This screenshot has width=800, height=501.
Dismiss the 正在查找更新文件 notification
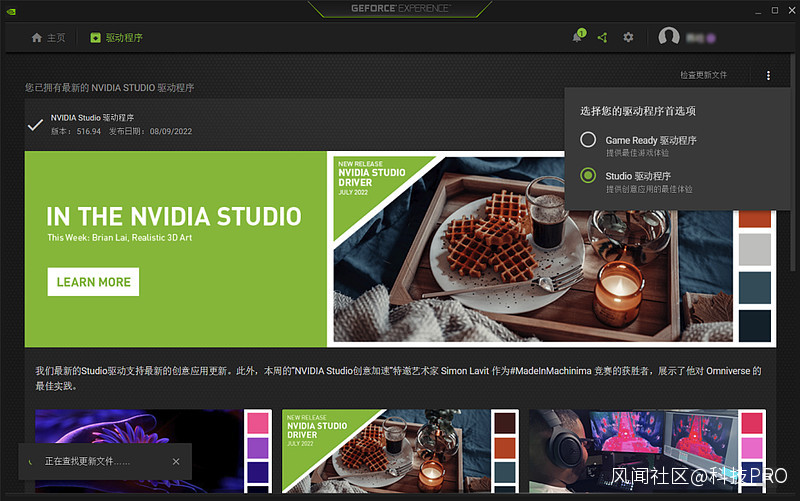tap(176, 461)
